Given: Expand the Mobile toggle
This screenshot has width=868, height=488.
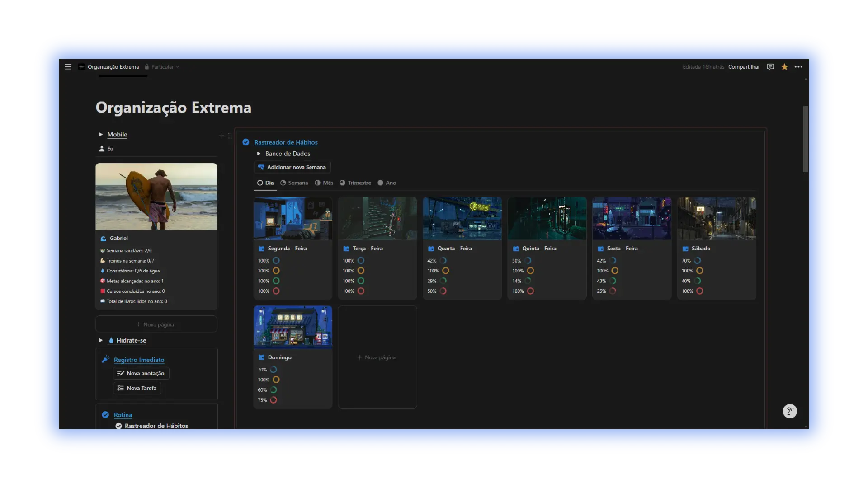Looking at the screenshot, I should click(101, 135).
